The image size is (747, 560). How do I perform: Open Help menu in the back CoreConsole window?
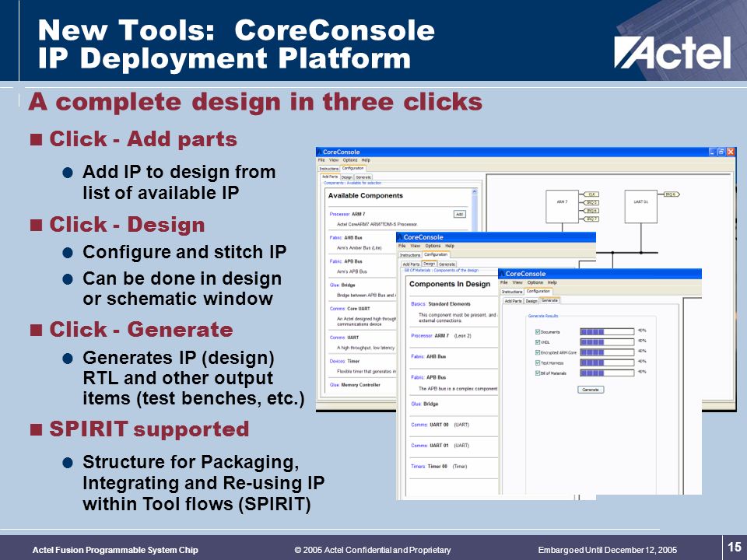coord(366,160)
